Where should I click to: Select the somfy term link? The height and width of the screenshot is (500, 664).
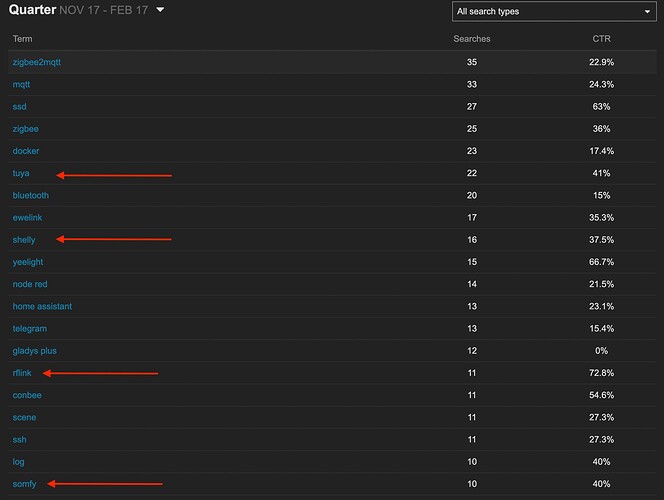click(x=24, y=484)
